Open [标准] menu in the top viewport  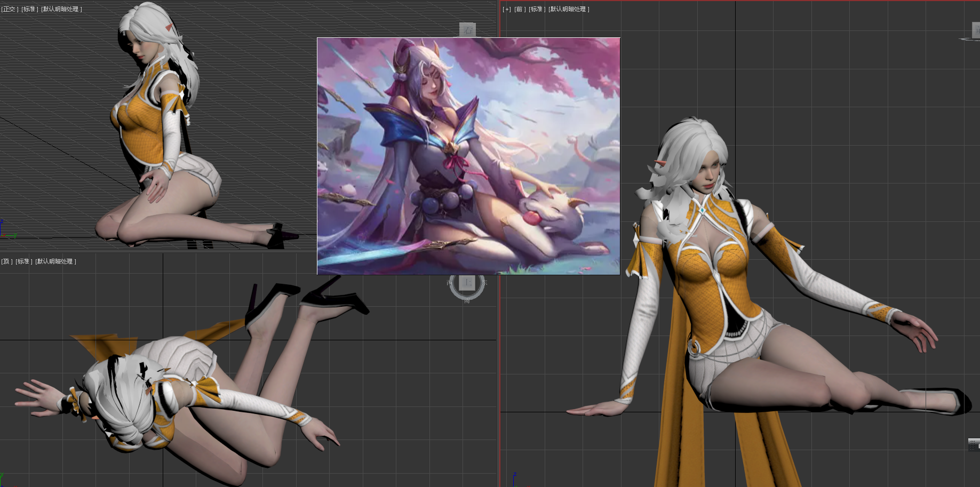point(24,261)
